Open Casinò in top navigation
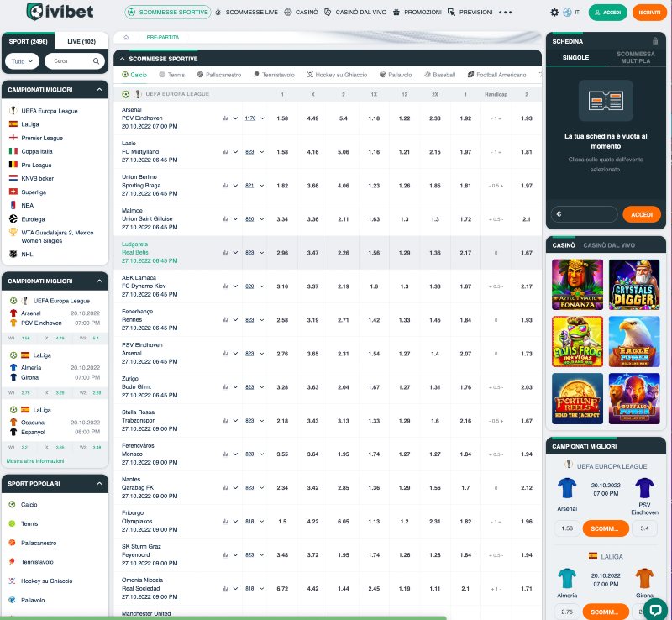Screen dimensions: 672x620 pos(301,13)
